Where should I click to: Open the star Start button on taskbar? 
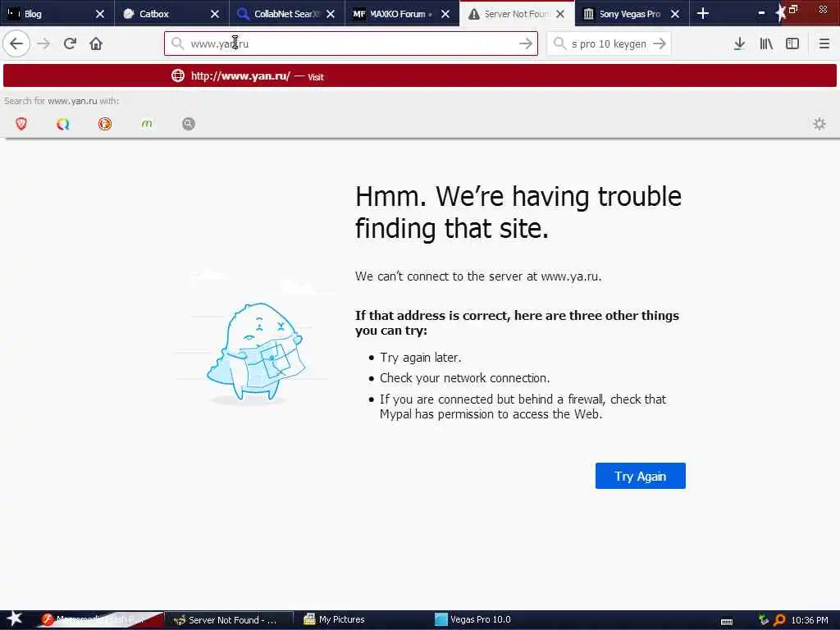(15, 619)
